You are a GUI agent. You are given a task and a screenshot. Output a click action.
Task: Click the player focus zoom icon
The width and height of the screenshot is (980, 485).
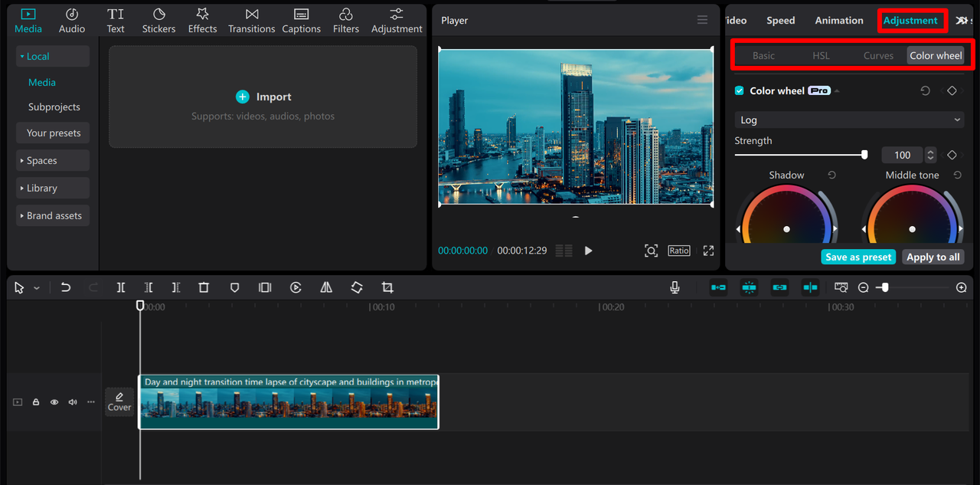point(651,251)
